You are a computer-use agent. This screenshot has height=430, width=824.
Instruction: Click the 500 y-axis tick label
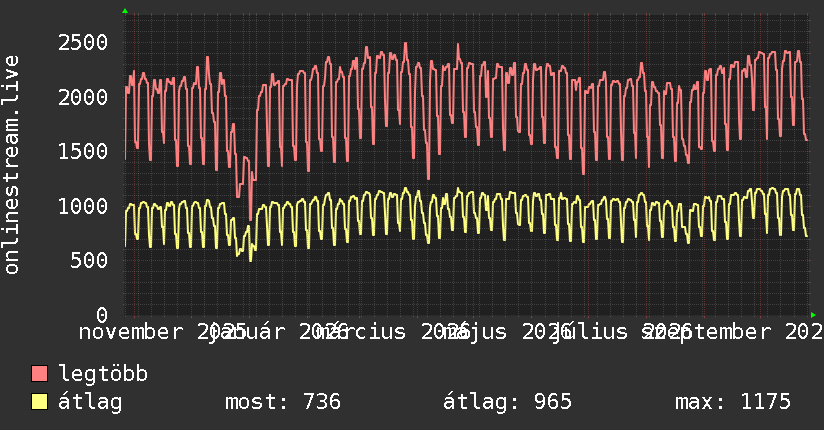(x=89, y=260)
